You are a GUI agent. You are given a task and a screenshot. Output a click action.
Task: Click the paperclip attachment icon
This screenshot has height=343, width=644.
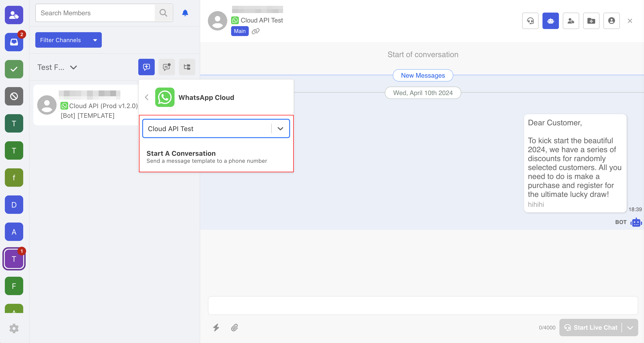(x=234, y=327)
